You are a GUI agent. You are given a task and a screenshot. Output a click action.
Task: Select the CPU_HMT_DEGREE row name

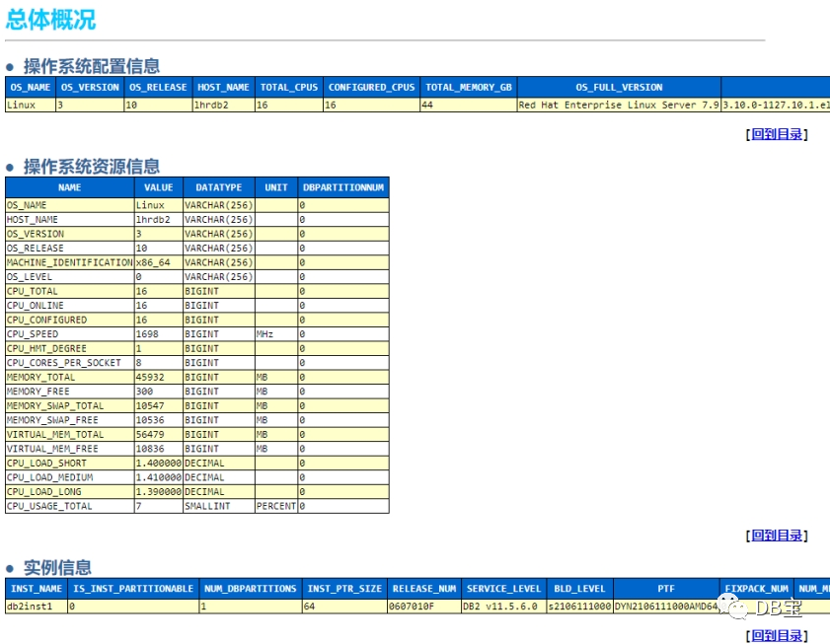pyautogui.click(x=70, y=348)
